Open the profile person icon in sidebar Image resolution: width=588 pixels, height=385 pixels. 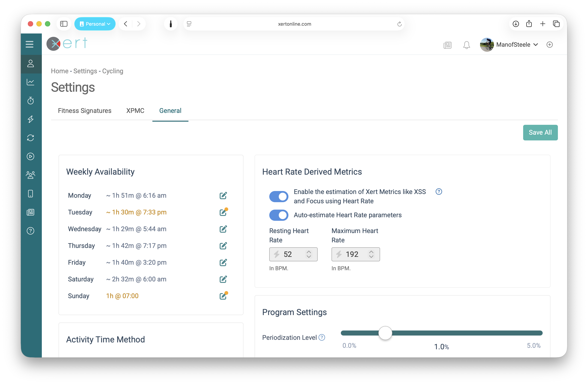31,64
